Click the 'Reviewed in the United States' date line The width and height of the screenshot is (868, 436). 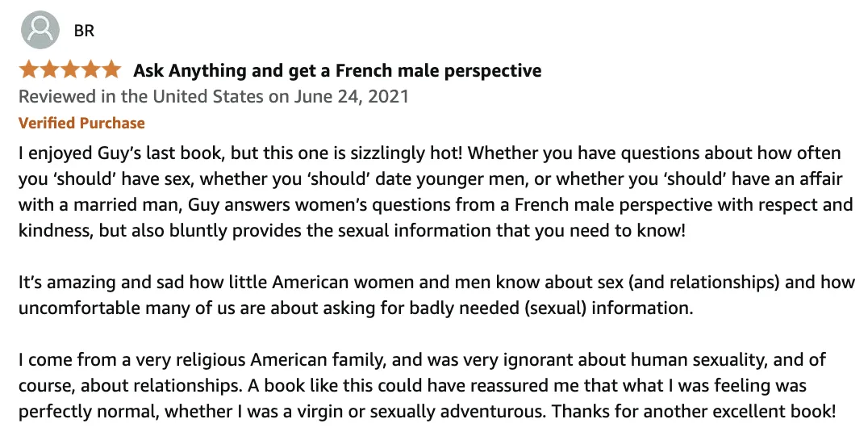tap(214, 96)
